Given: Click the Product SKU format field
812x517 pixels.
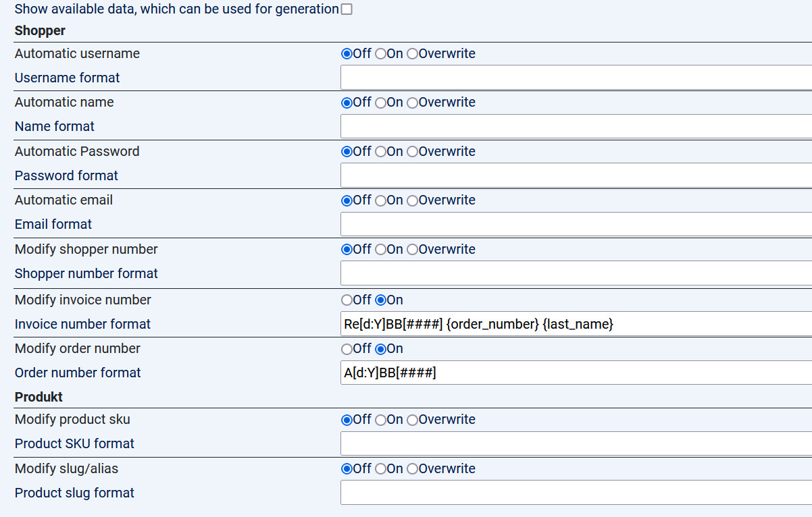Looking at the screenshot, I should [x=576, y=443].
